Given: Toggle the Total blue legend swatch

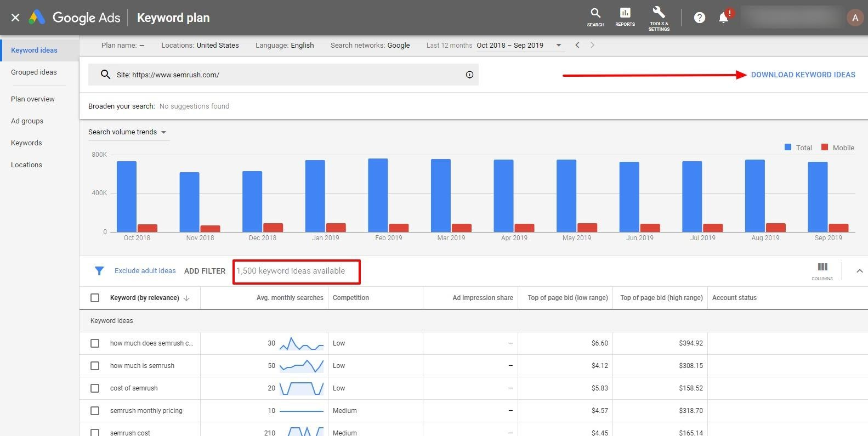Looking at the screenshot, I should click(x=788, y=148).
